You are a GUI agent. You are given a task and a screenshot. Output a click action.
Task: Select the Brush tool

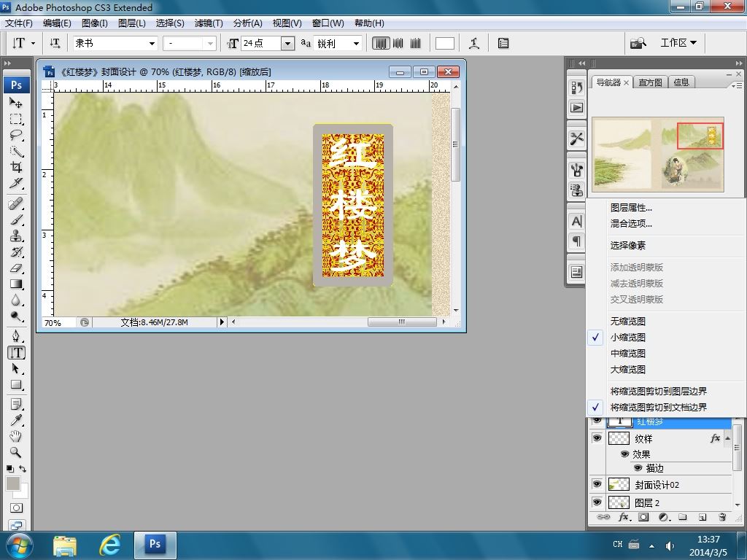click(16, 220)
